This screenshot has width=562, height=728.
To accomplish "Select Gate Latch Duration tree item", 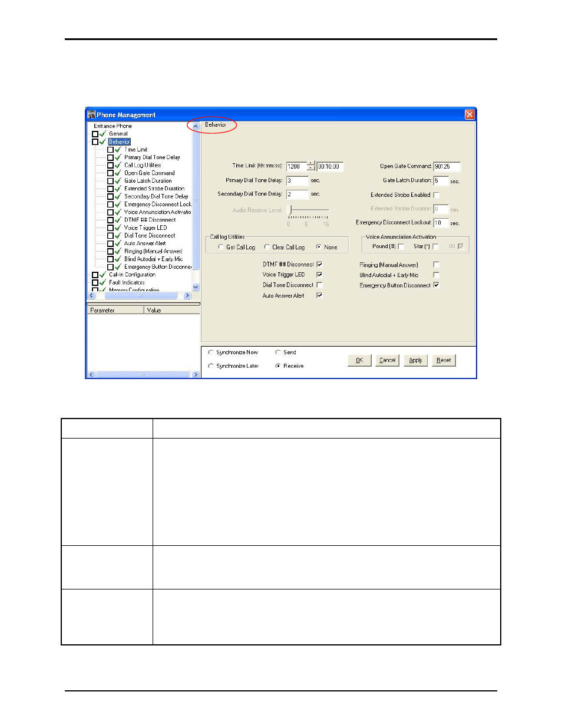I will [148, 181].
